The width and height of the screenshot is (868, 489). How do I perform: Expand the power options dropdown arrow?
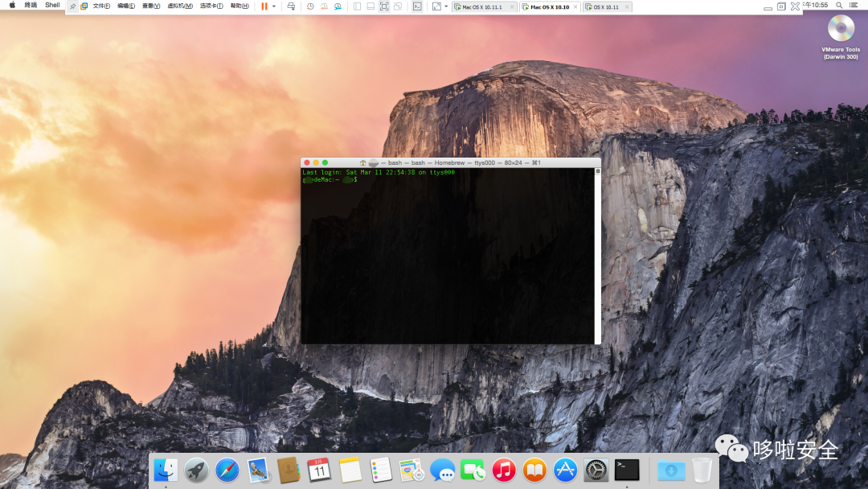(274, 6)
